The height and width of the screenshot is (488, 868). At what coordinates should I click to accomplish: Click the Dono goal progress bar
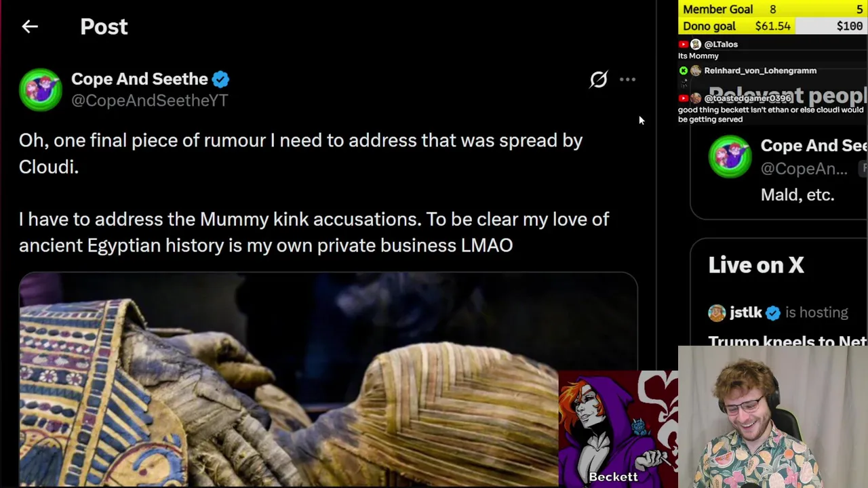coord(773,26)
